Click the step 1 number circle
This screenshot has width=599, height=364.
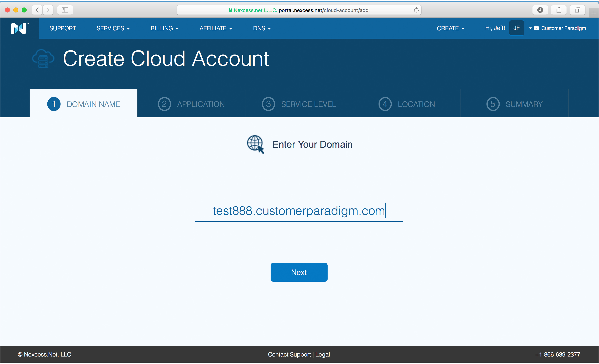pos(54,104)
